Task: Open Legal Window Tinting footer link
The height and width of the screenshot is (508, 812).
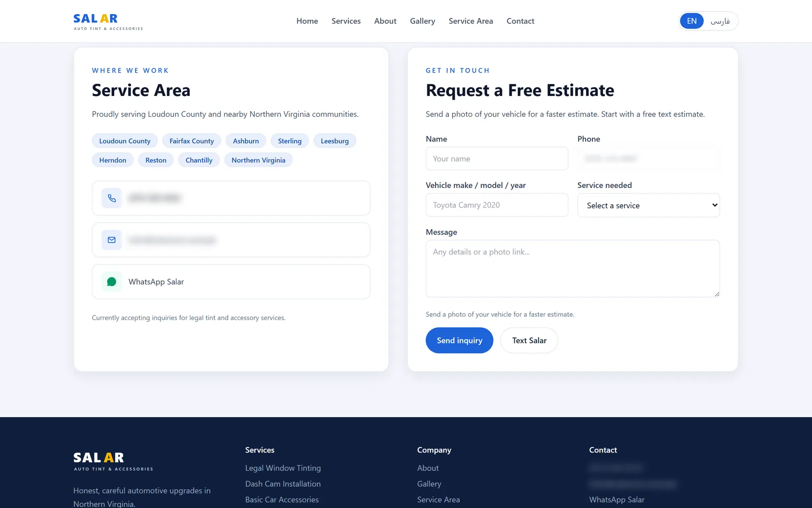Action: click(283, 468)
